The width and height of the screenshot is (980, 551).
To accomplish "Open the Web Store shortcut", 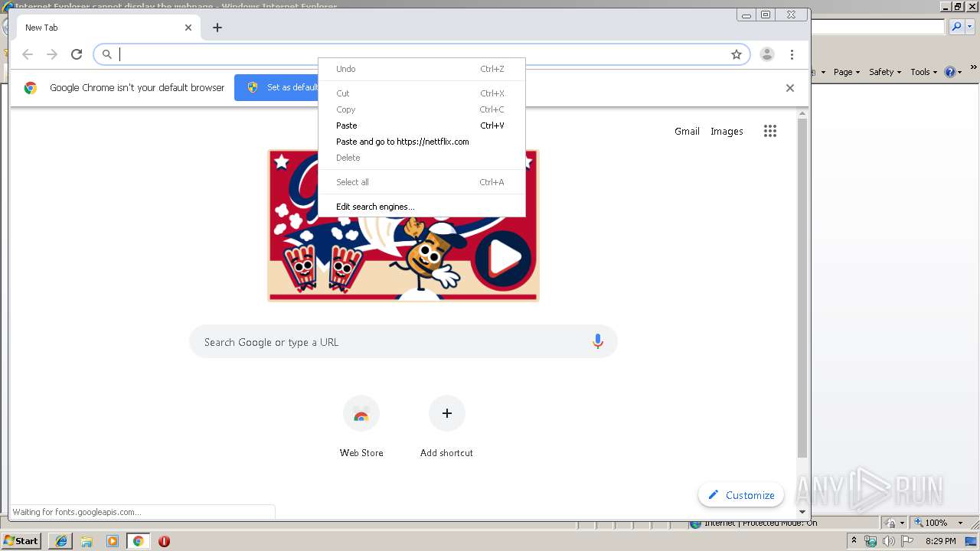I will pyautogui.click(x=361, y=427).
